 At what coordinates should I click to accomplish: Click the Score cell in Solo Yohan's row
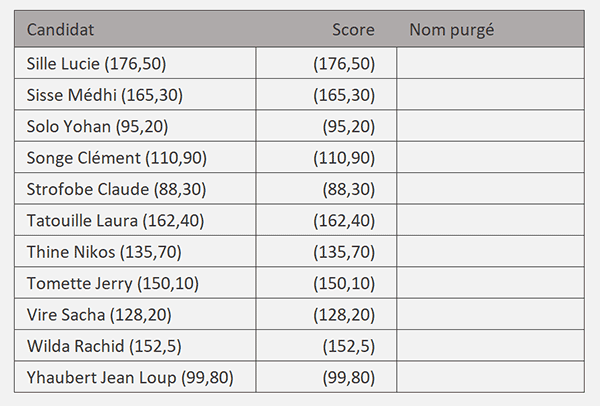pos(326,127)
